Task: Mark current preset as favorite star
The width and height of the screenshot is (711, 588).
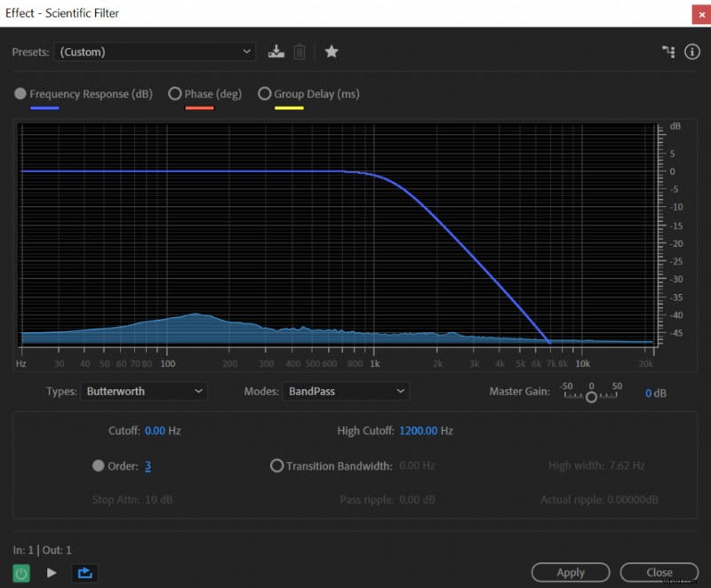Action: coord(331,52)
